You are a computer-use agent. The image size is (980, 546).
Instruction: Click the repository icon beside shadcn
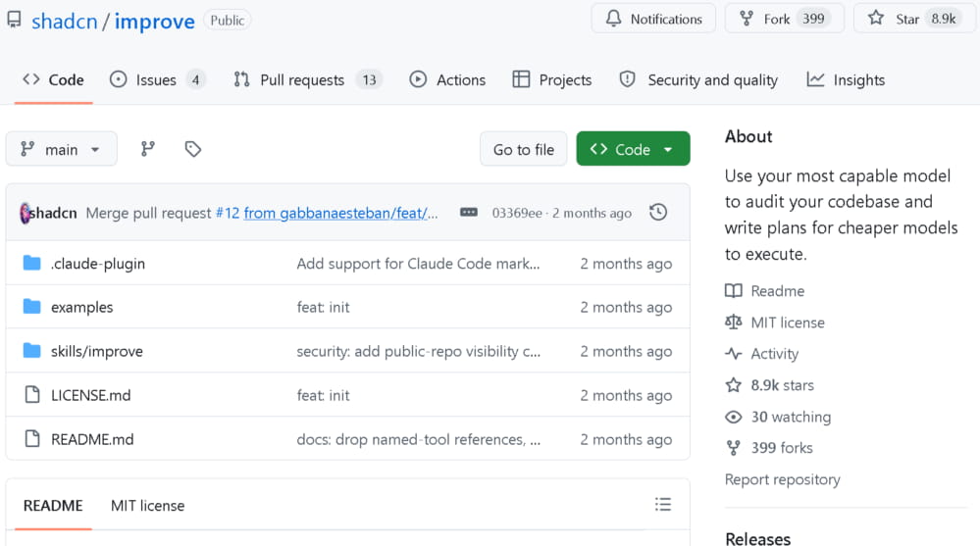[x=14, y=20]
